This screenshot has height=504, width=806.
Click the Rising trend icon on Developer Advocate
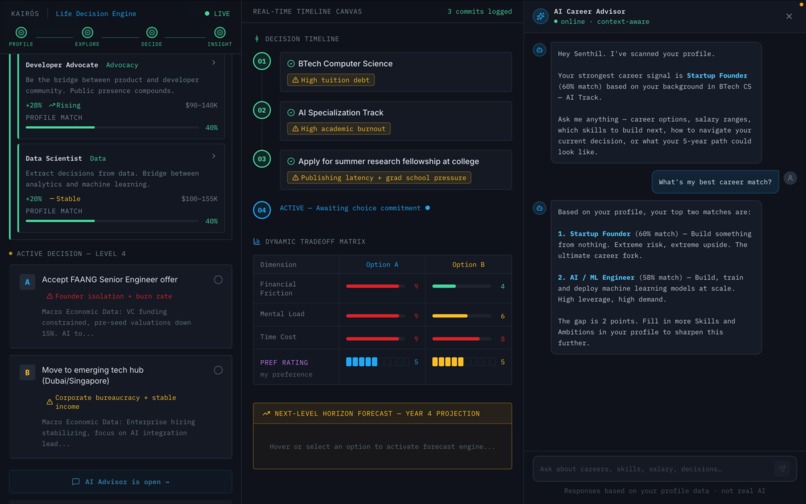(52, 105)
